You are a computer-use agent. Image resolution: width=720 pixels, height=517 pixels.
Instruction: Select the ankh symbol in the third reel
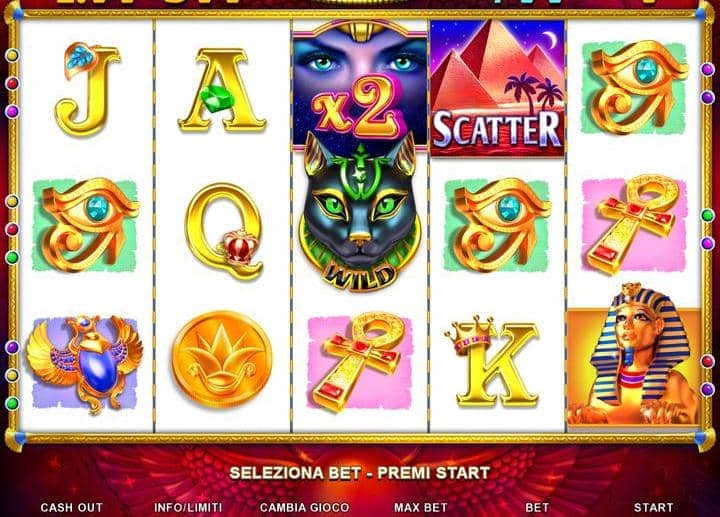[360, 363]
